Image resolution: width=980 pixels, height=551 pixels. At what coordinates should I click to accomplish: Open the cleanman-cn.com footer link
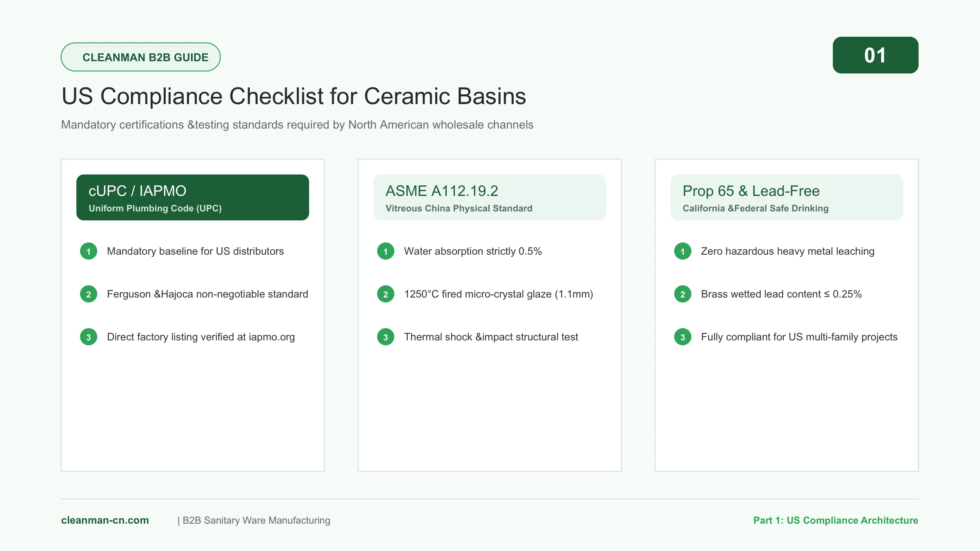coord(105,520)
